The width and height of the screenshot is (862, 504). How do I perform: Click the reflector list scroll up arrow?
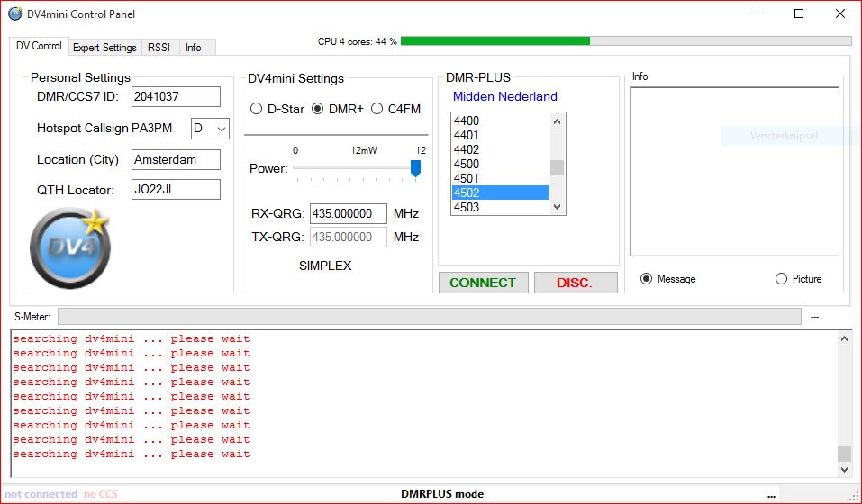[x=557, y=121]
